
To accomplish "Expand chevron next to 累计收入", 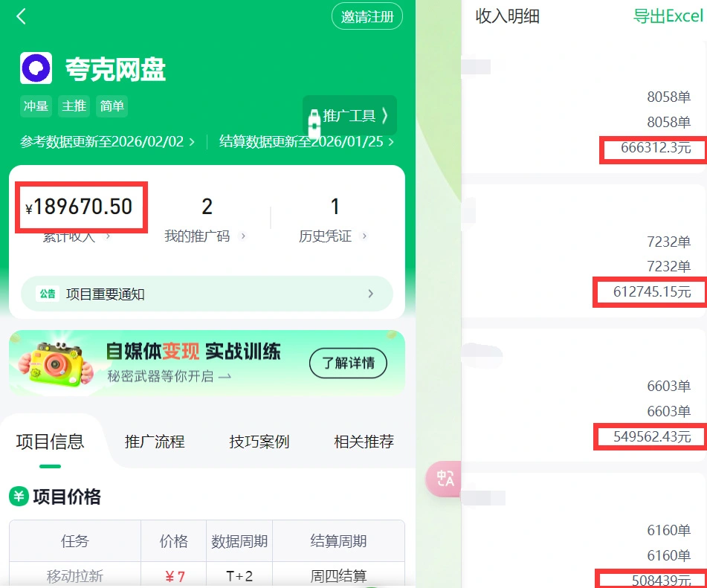I will [107, 236].
